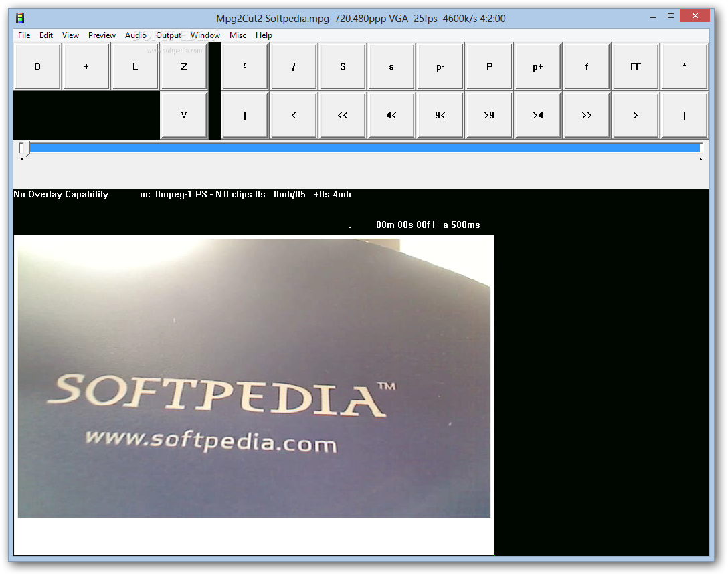728x575 pixels.
Task: Click the 'oc=0mpeg-1 PS - N 0 clips 0s' text
Action: pyautogui.click(x=203, y=195)
